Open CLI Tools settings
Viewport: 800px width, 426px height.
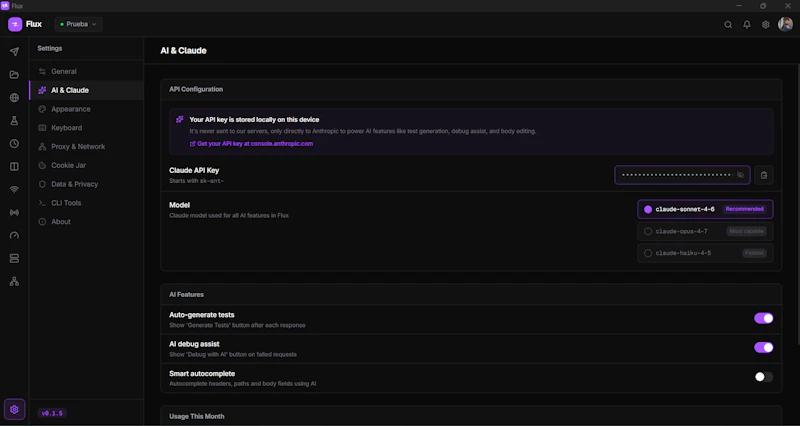point(86,203)
